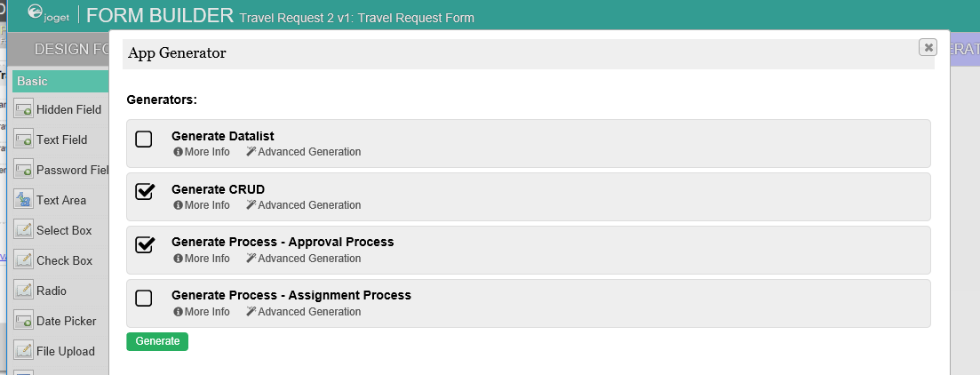Choose the Select Box element icon
This screenshot has width=980, height=375.
[x=24, y=230]
